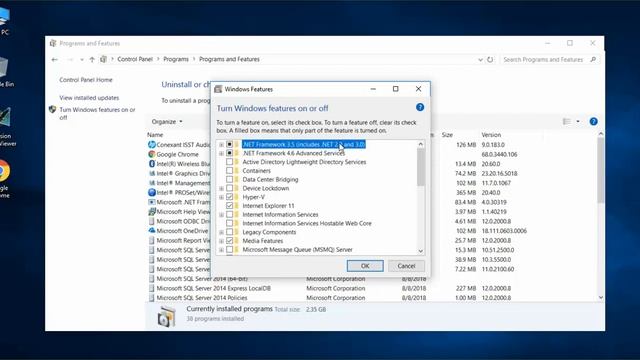Sort by the Version column header
The width and height of the screenshot is (640, 360).
[491, 135]
